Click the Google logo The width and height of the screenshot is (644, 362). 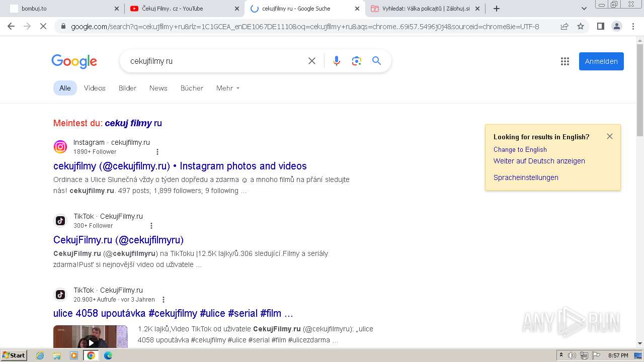tap(74, 61)
